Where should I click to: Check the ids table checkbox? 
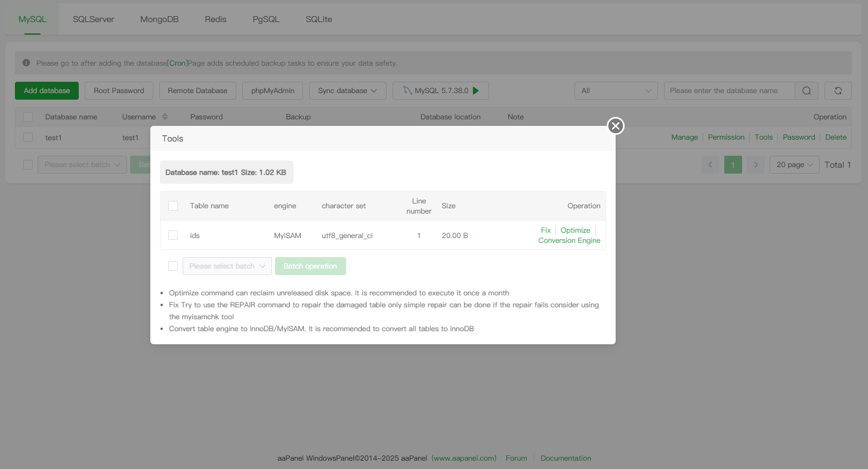pos(173,236)
